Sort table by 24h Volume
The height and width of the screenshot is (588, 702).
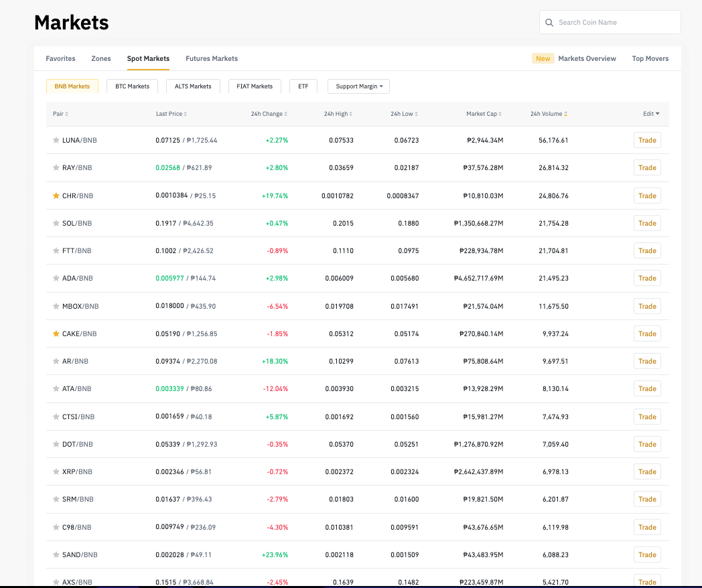coord(549,114)
